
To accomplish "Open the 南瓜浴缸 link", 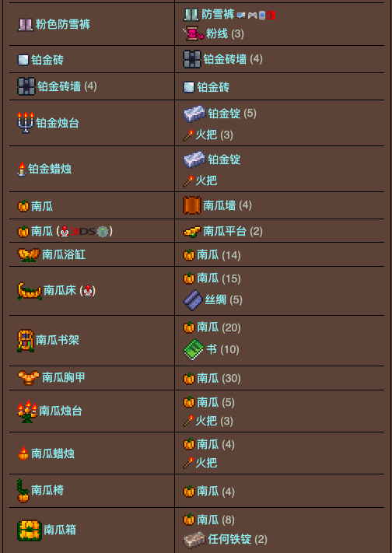I will pyautogui.click(x=64, y=254).
